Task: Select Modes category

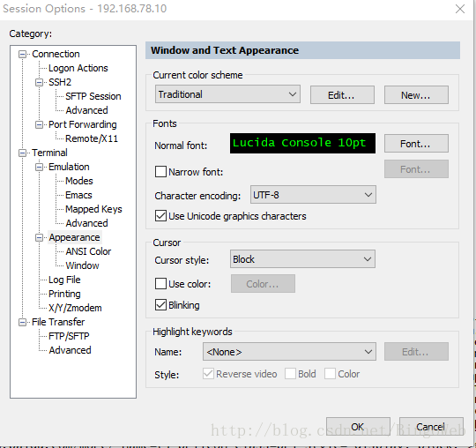Action: point(79,181)
